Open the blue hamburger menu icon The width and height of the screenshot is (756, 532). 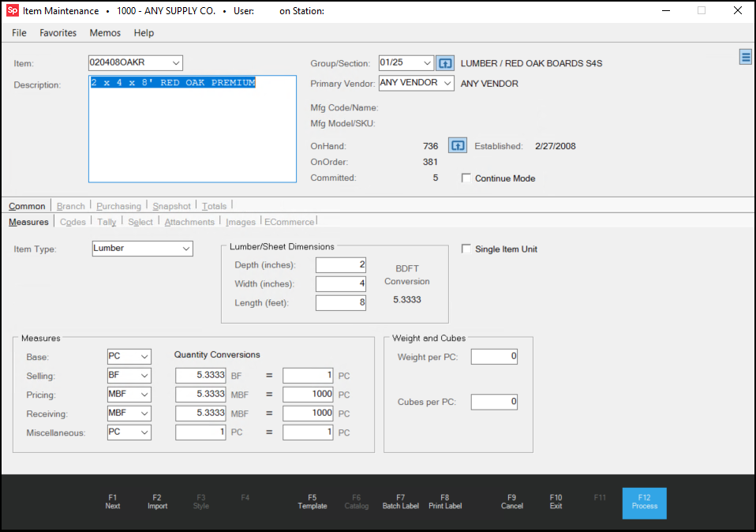coord(746,57)
